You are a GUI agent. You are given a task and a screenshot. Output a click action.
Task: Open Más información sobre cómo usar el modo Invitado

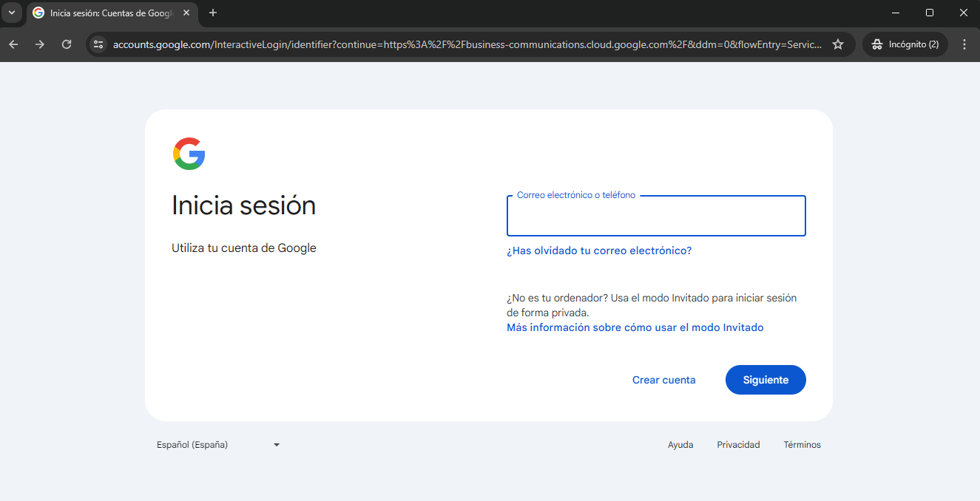635,327
